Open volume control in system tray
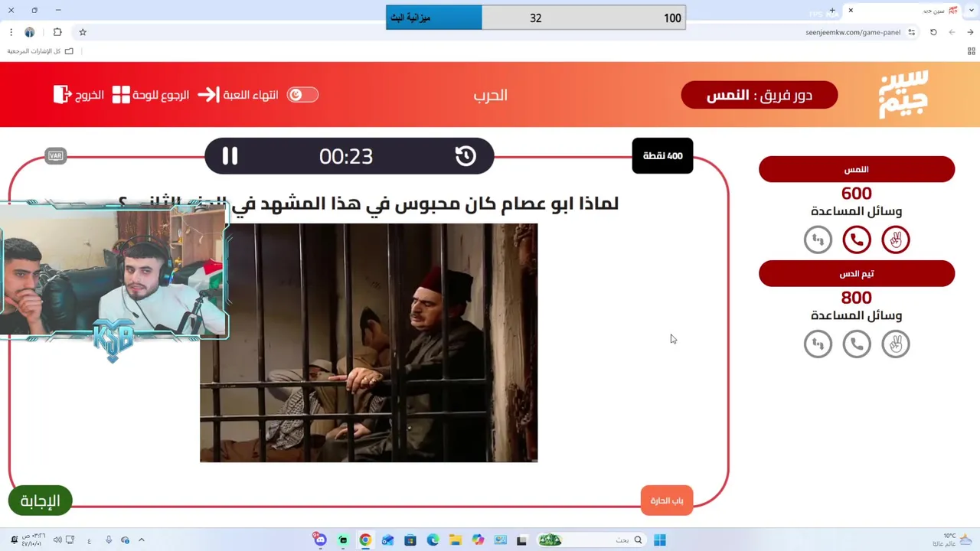 (57, 540)
